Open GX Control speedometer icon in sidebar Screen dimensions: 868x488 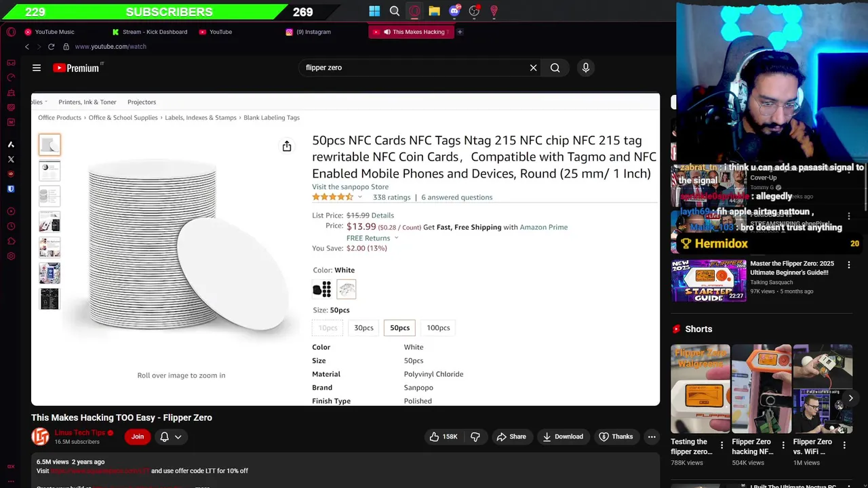11,77
